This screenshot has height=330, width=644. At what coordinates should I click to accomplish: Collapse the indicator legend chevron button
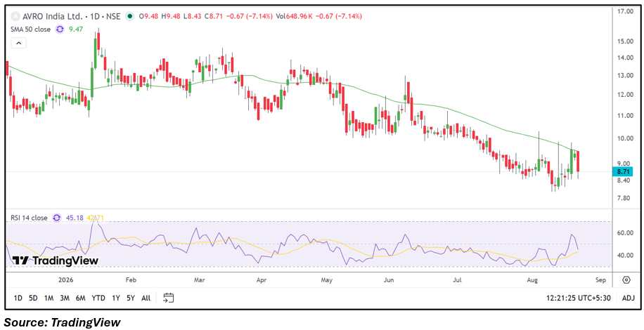[x=19, y=42]
